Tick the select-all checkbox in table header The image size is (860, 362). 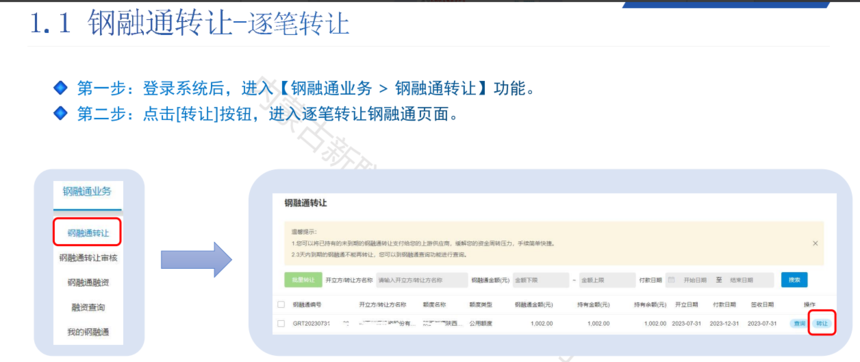281,304
